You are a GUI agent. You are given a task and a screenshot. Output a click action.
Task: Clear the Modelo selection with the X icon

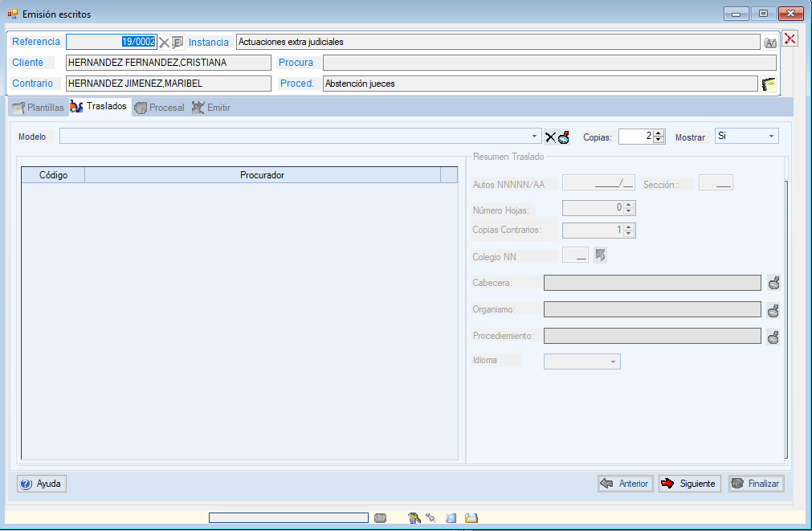coord(550,137)
